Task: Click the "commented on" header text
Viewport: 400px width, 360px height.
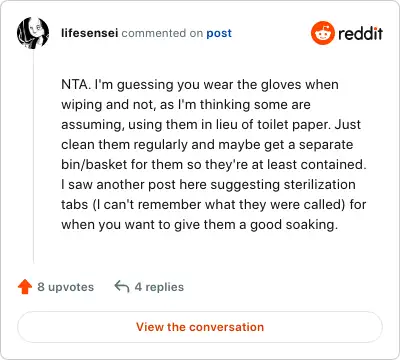Action: pyautogui.click(x=162, y=33)
